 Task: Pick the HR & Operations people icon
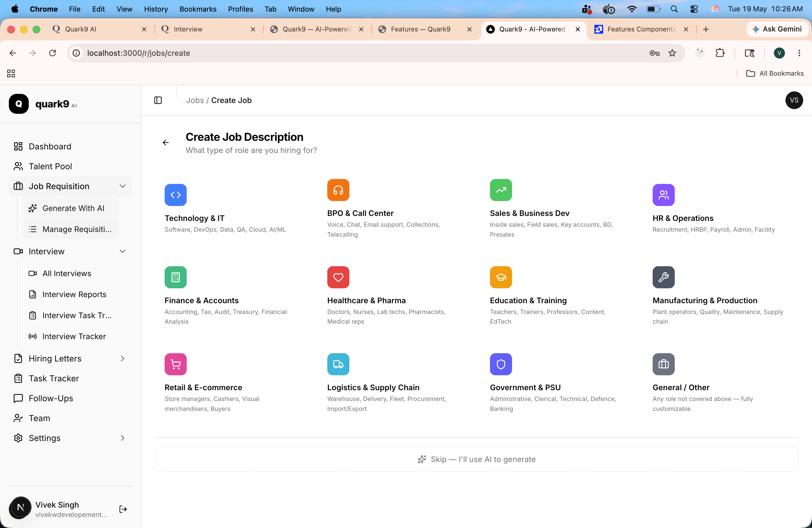(x=664, y=195)
